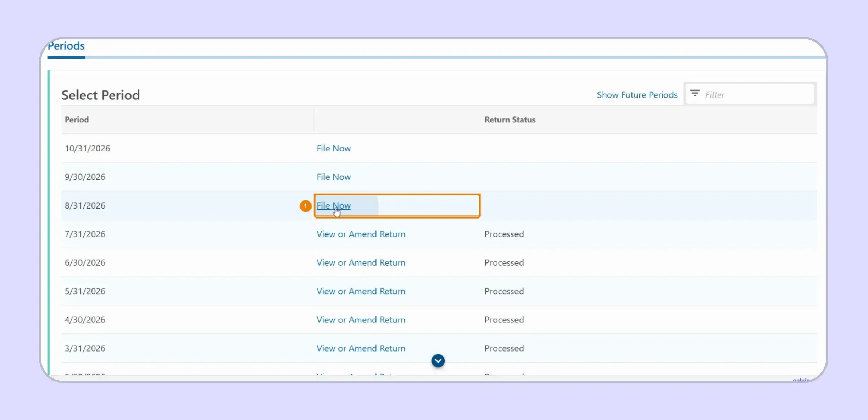Click the scroll-down chevron circle button

(438, 361)
